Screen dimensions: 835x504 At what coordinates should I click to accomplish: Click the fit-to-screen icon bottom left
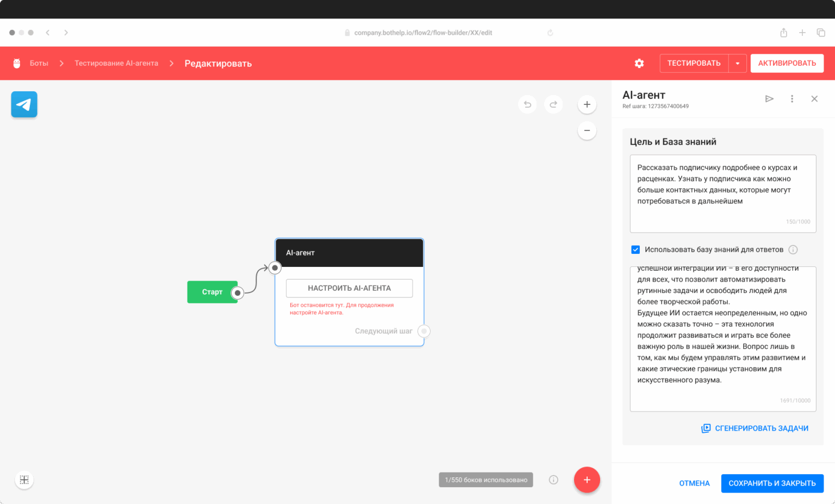click(x=24, y=480)
